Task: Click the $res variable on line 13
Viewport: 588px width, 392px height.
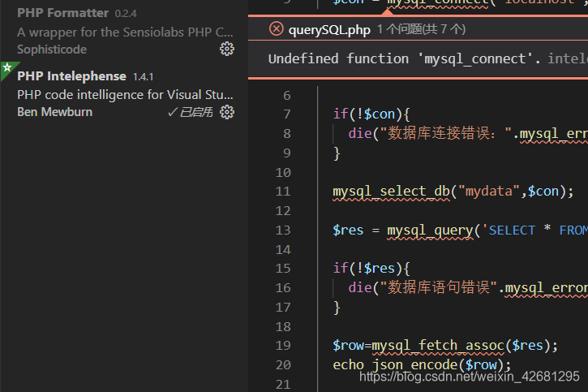Action: tap(348, 230)
